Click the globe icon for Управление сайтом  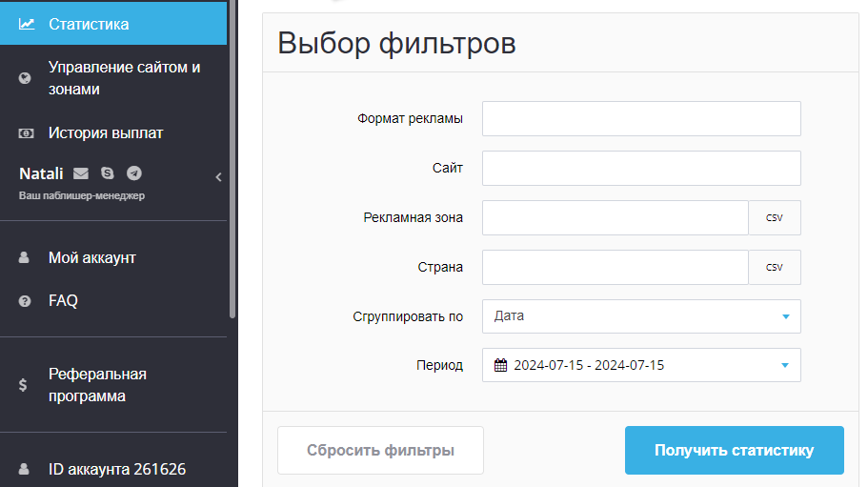click(25, 78)
